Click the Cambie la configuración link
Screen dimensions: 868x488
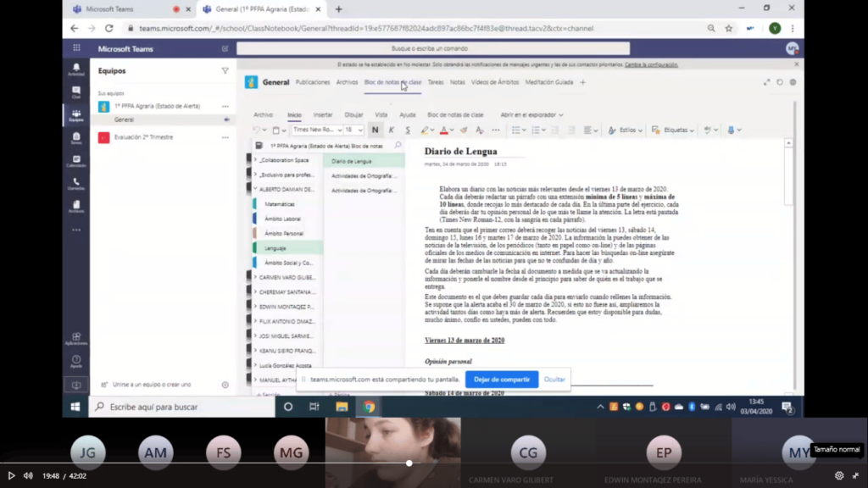click(651, 64)
